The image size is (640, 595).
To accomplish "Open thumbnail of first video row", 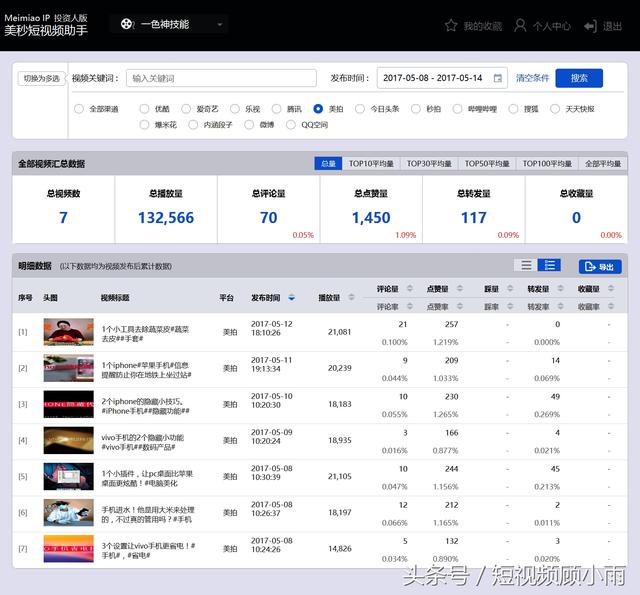I will (68, 332).
